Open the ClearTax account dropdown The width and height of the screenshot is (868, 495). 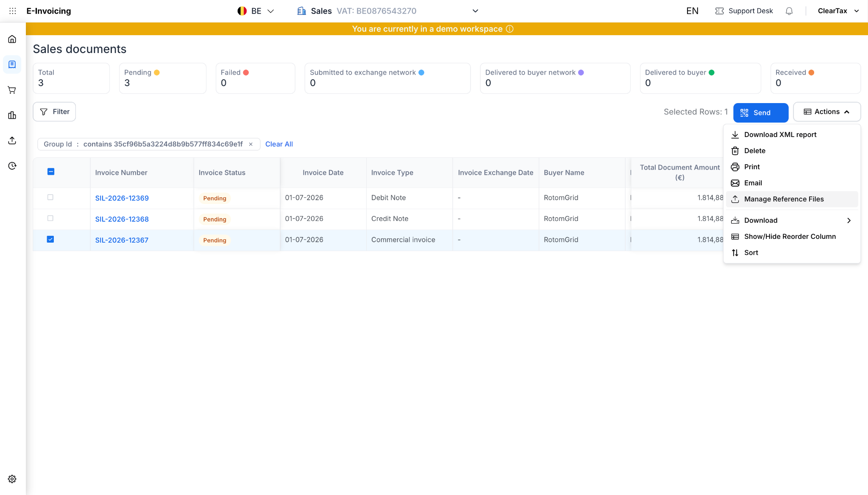(838, 11)
